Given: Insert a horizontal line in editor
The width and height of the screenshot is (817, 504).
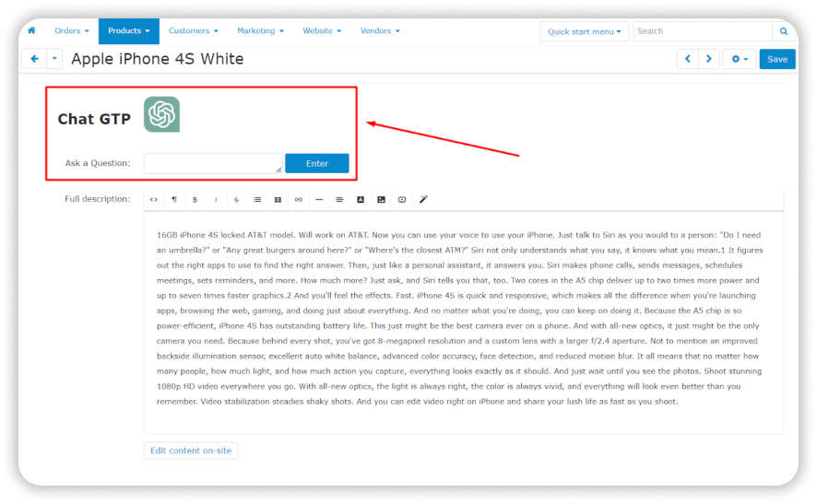Looking at the screenshot, I should click(319, 199).
